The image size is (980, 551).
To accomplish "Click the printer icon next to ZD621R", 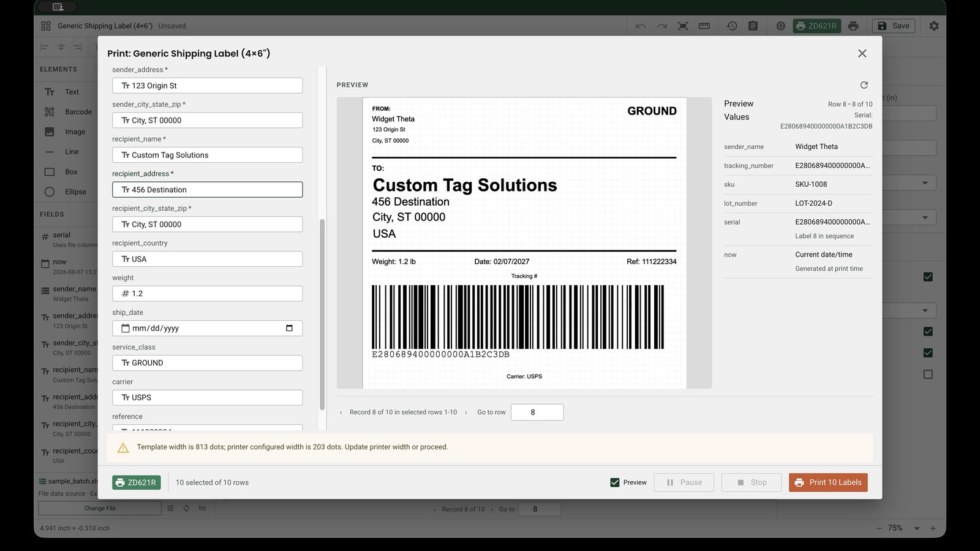I will click(x=853, y=26).
